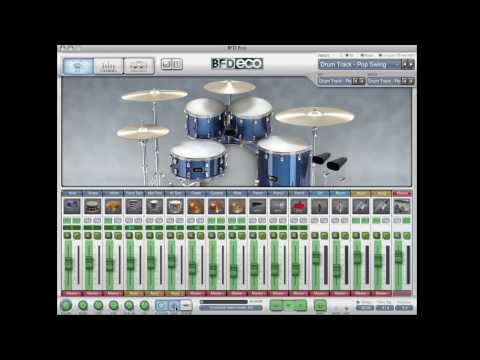Click the first blue button in bottom bar
The width and height of the screenshot is (480, 360).
162,305
